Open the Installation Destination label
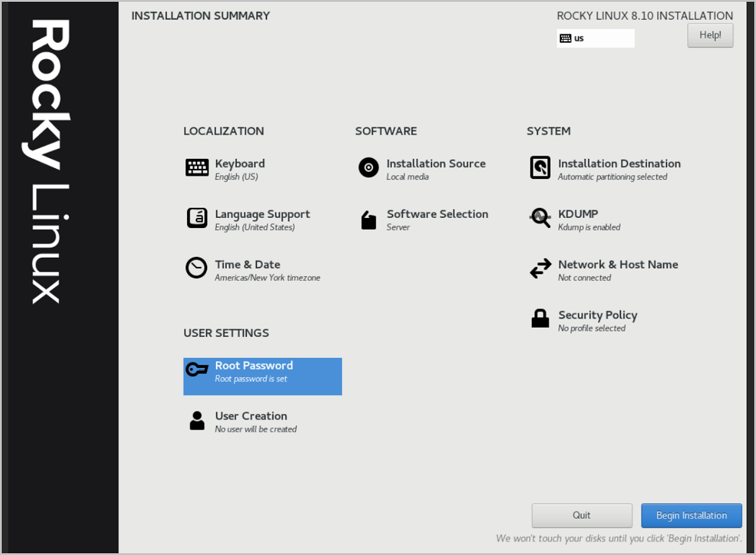The width and height of the screenshot is (756, 555). (619, 164)
